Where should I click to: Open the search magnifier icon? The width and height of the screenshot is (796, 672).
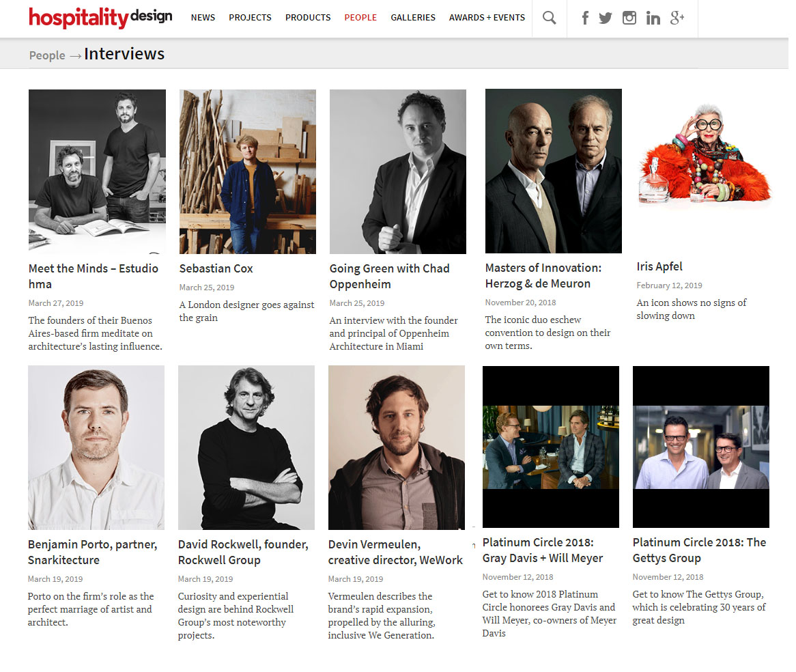tap(549, 18)
